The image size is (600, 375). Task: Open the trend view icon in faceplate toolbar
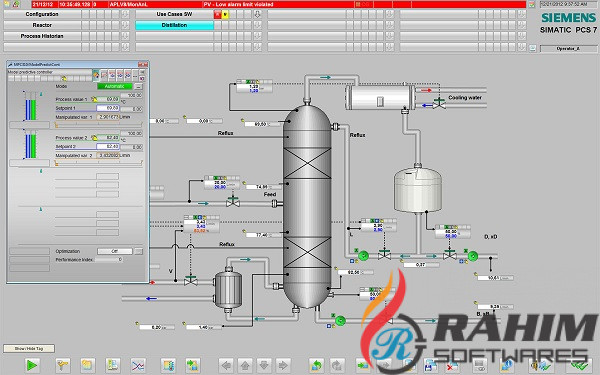click(104, 75)
